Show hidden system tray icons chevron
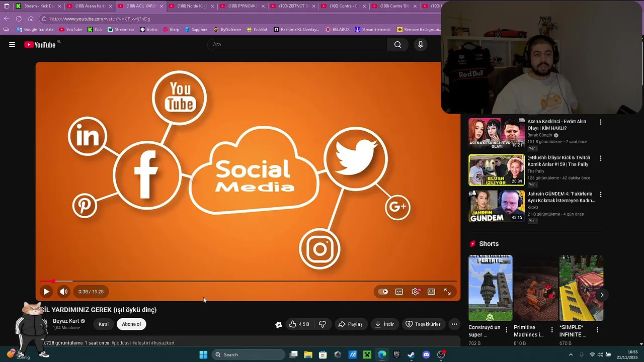The width and height of the screenshot is (644, 362). coord(571,354)
